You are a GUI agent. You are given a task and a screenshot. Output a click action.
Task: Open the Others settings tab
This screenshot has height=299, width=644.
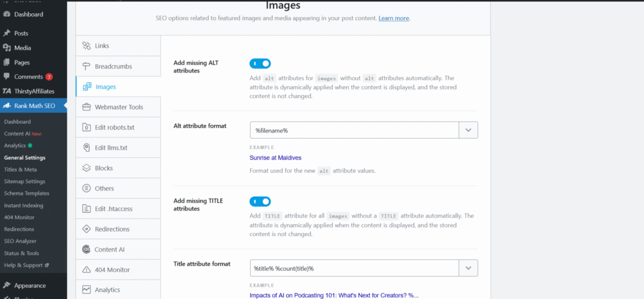(x=104, y=189)
